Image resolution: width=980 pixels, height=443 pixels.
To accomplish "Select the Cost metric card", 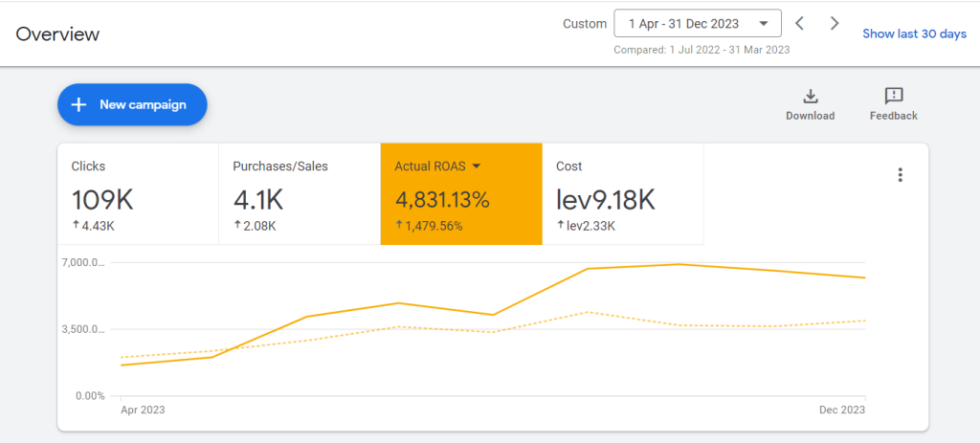I will click(x=623, y=193).
